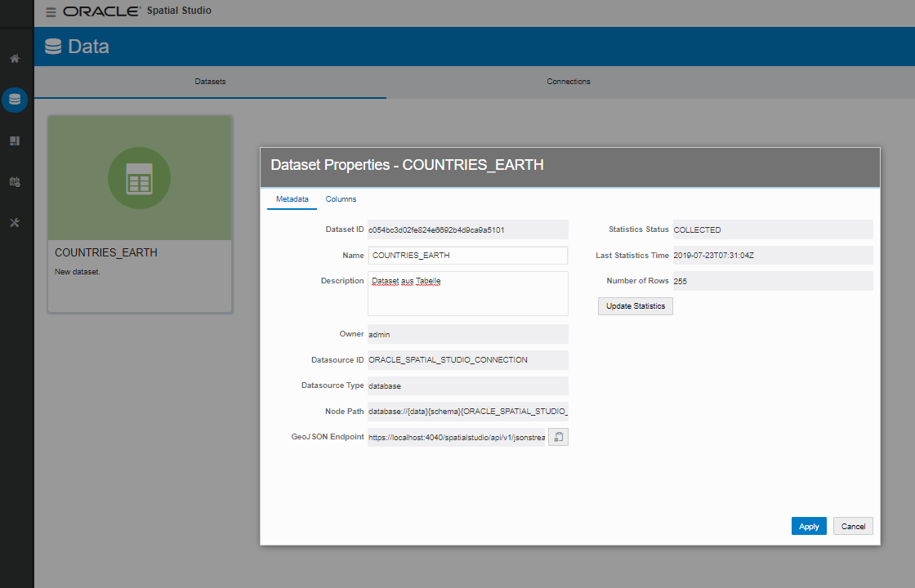
Task: Click the Dataset Properties dialog title
Action: pos(407,165)
